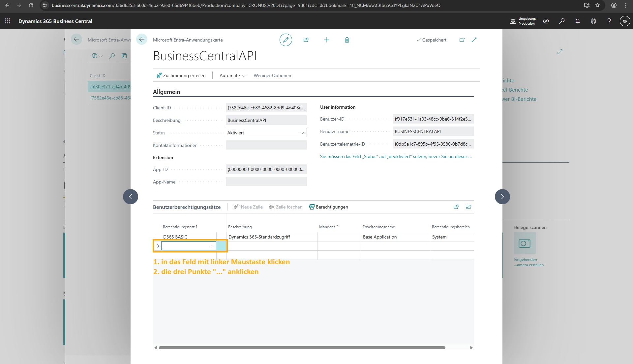This screenshot has width=633, height=364.
Task: Open Berechtigungen action
Action: pos(329,207)
